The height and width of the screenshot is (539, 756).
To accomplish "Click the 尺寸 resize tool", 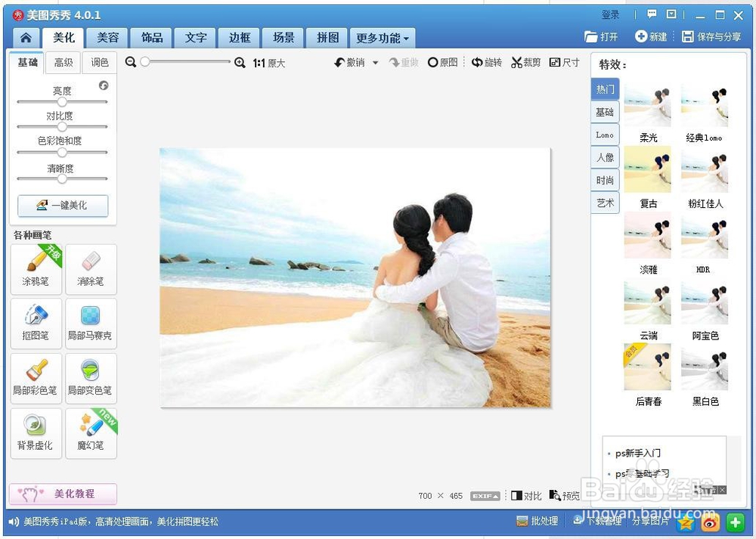I will click(565, 62).
